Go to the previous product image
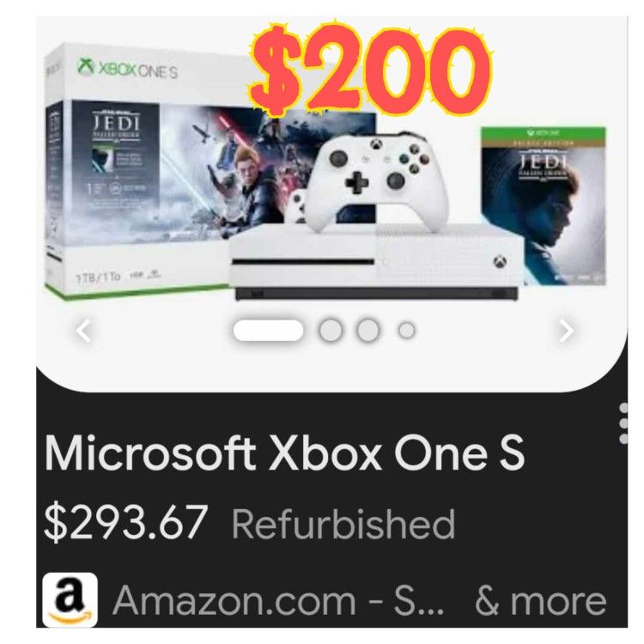 point(84,331)
